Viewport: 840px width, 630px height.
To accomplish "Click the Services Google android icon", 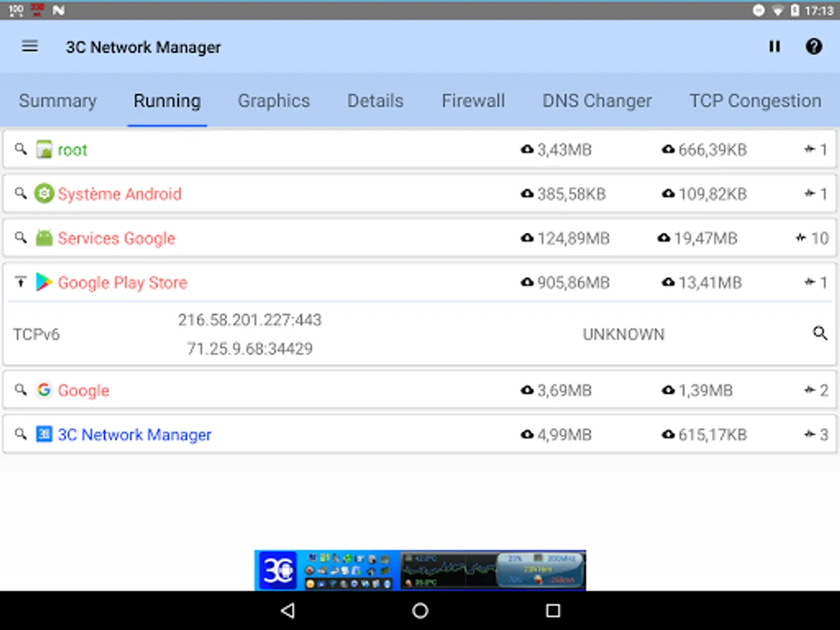I will click(44, 238).
